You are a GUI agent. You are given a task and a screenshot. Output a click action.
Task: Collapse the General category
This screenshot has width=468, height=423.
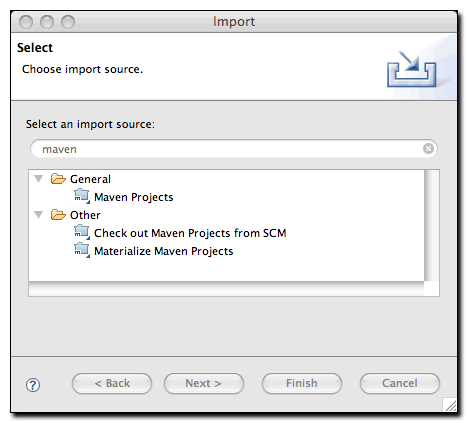tap(39, 179)
